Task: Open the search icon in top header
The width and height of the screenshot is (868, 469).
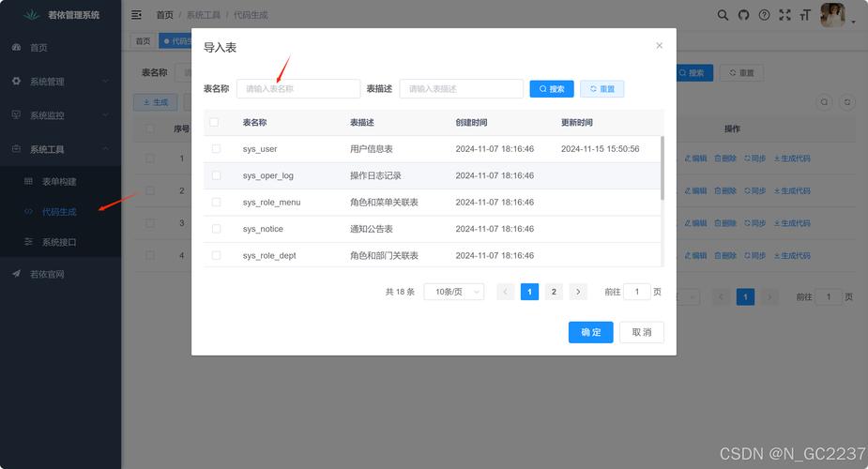Action: tap(723, 15)
